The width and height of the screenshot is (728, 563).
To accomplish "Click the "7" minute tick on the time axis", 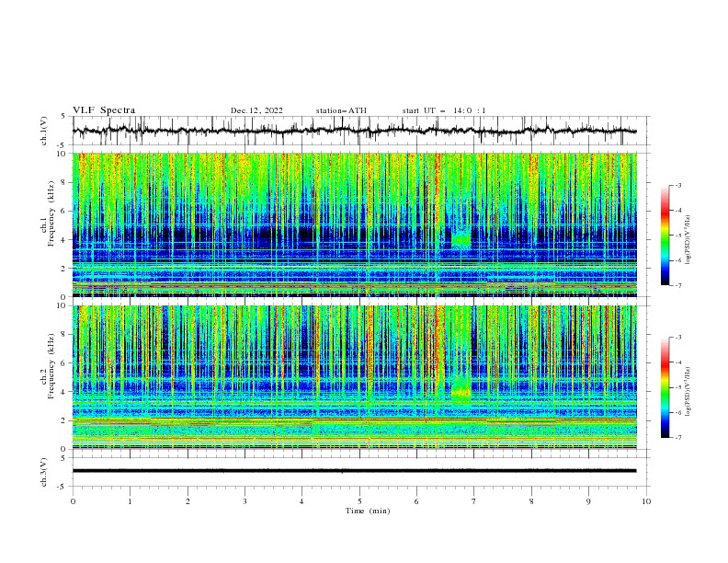I will click(x=474, y=501).
